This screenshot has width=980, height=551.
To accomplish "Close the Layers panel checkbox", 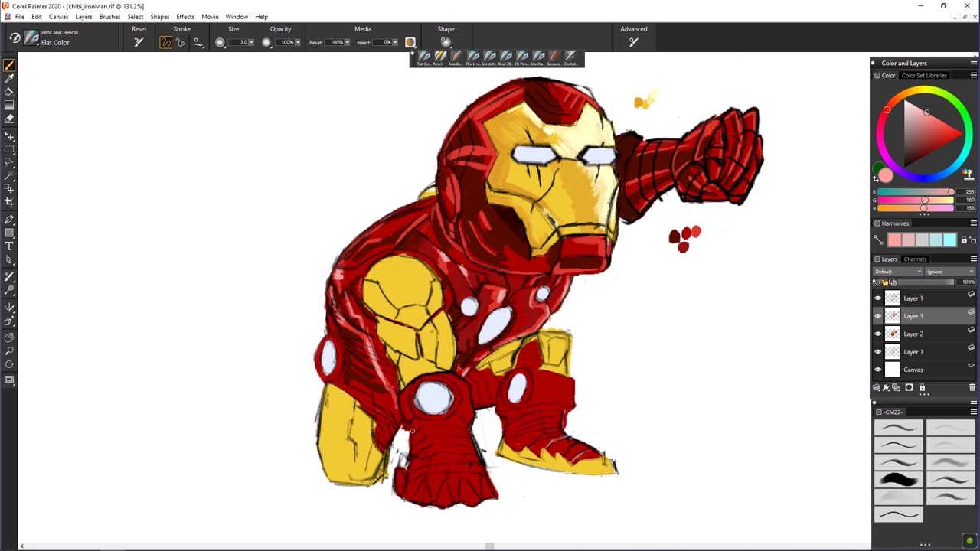I will point(877,259).
